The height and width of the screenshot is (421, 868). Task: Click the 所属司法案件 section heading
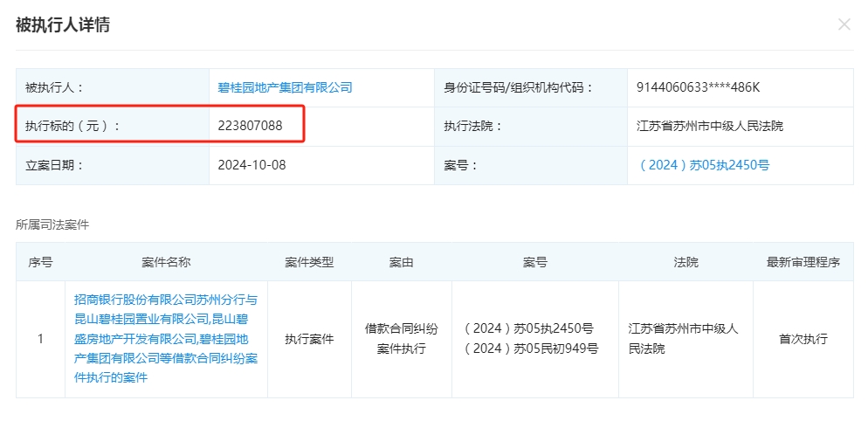(52, 224)
